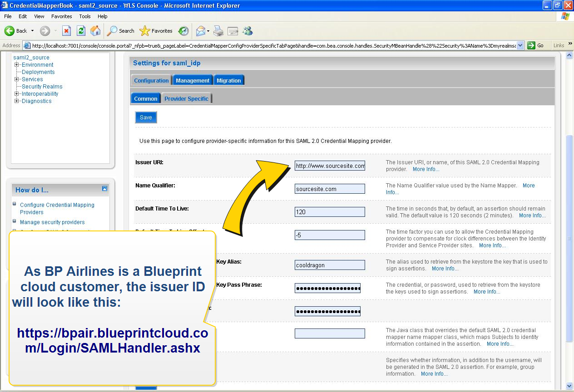Open the Favorites star button
Screen dimensions: 574x392
[156, 31]
